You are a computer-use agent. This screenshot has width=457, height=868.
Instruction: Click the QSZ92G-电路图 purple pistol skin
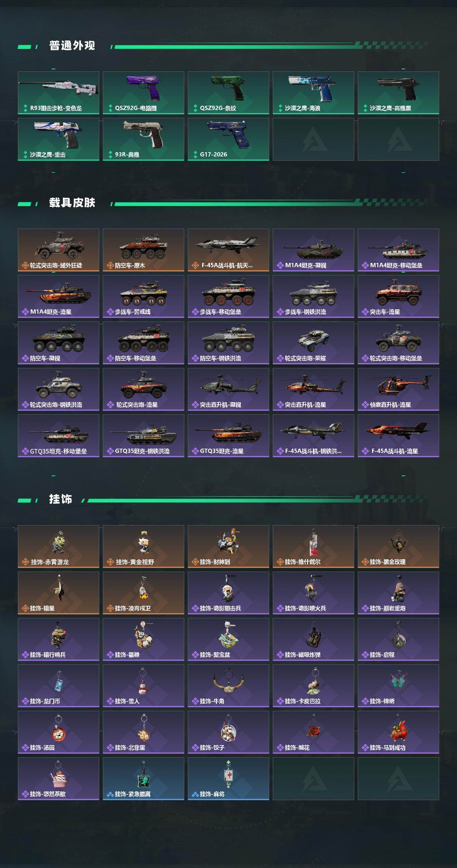pos(144,93)
